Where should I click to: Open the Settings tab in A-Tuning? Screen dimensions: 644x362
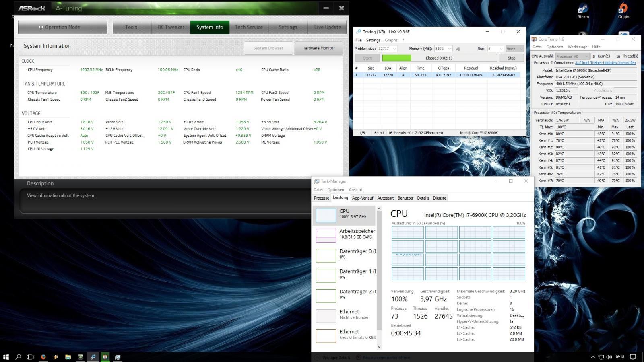(288, 27)
